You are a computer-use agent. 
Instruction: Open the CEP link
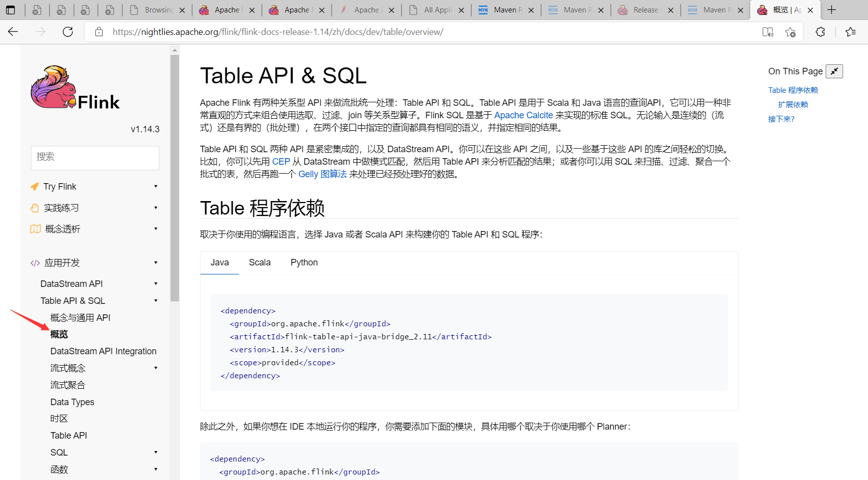[x=281, y=162]
